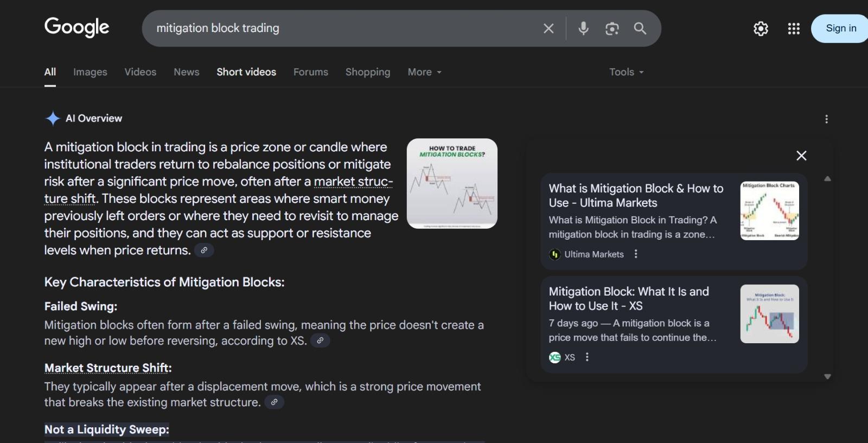Expand the Tools dropdown
The image size is (868, 443).
(x=626, y=72)
